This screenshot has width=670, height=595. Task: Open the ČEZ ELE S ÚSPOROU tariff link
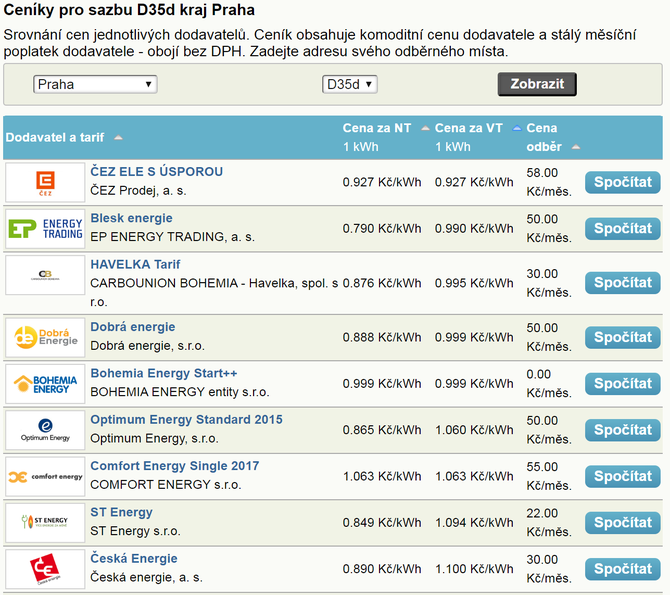[156, 171]
